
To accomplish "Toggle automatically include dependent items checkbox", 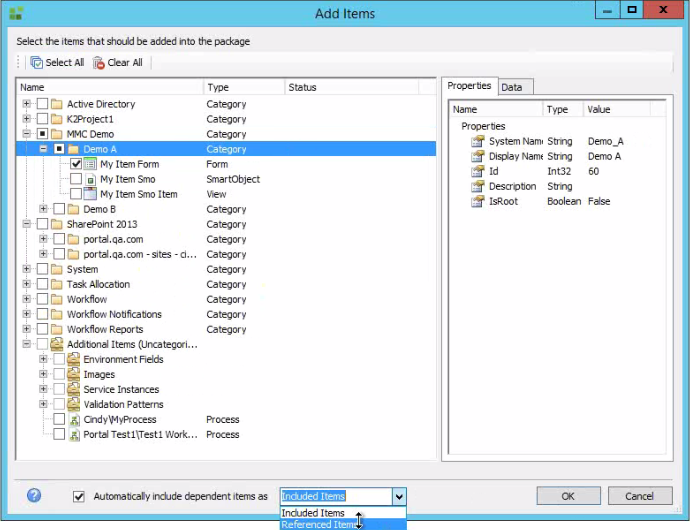I will click(79, 496).
